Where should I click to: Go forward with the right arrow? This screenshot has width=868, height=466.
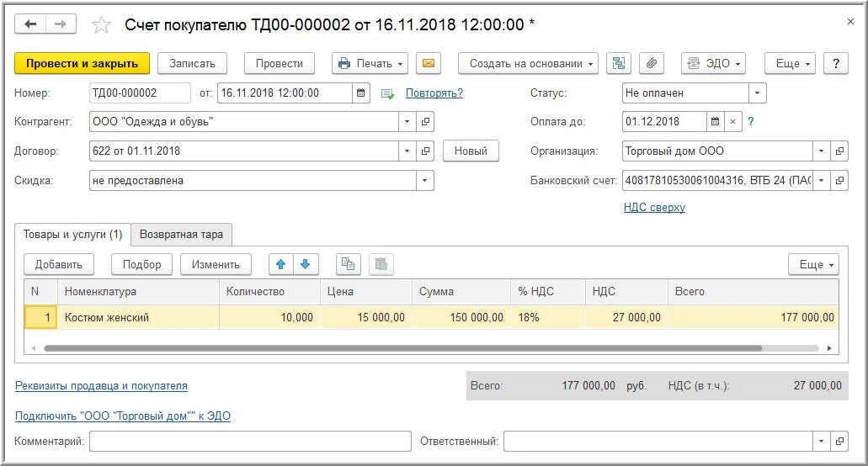pos(61,24)
